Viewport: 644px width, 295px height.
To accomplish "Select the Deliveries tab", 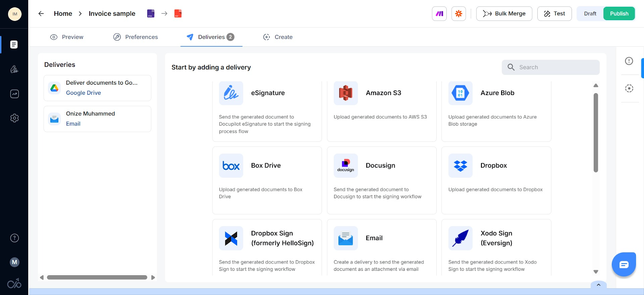I will [211, 37].
